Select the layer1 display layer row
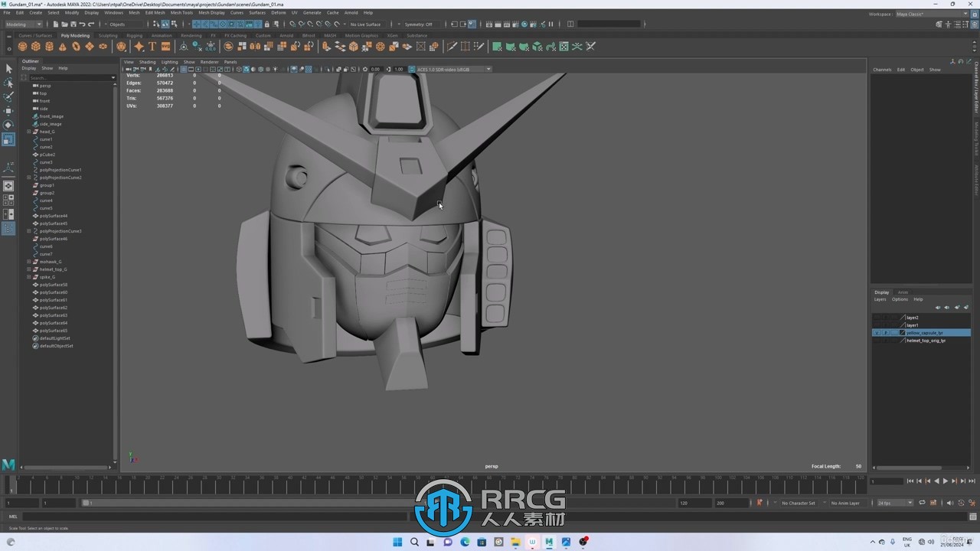Screen dimensions: 980x551 point(922,325)
